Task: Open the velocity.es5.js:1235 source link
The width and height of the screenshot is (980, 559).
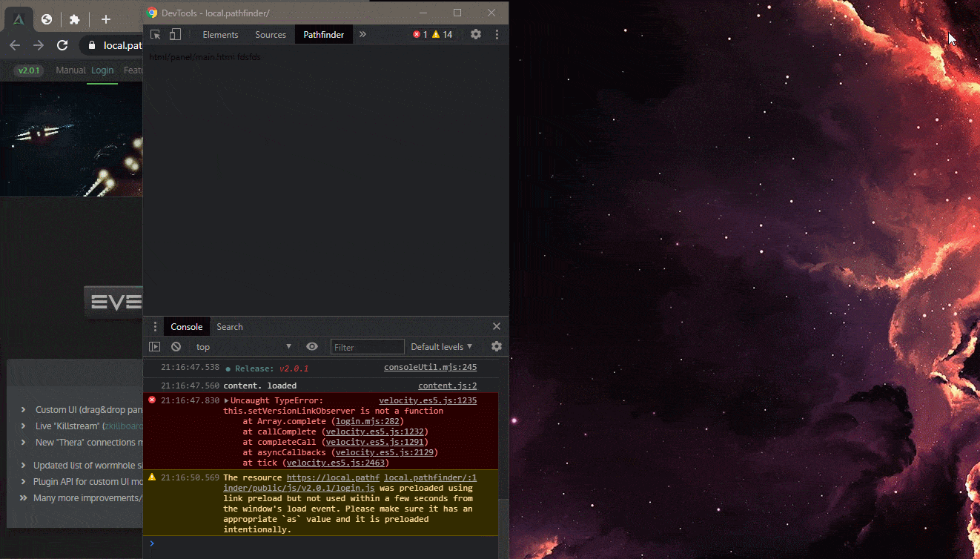Action: pos(428,401)
